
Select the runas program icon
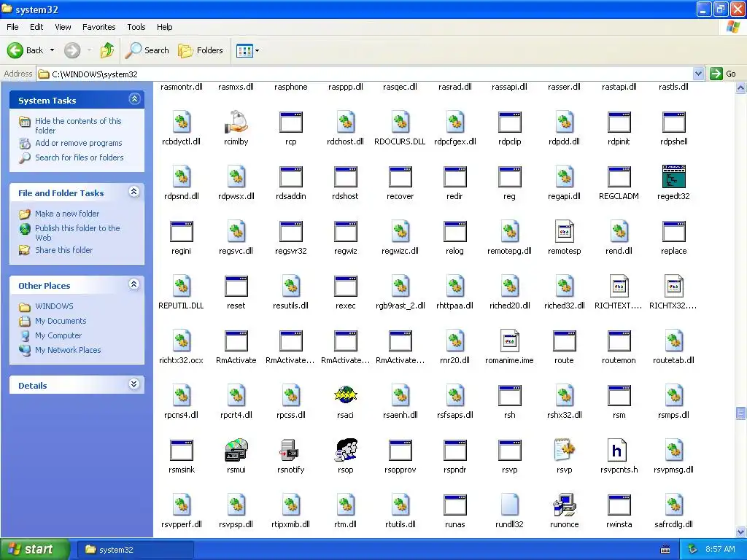tap(455, 505)
